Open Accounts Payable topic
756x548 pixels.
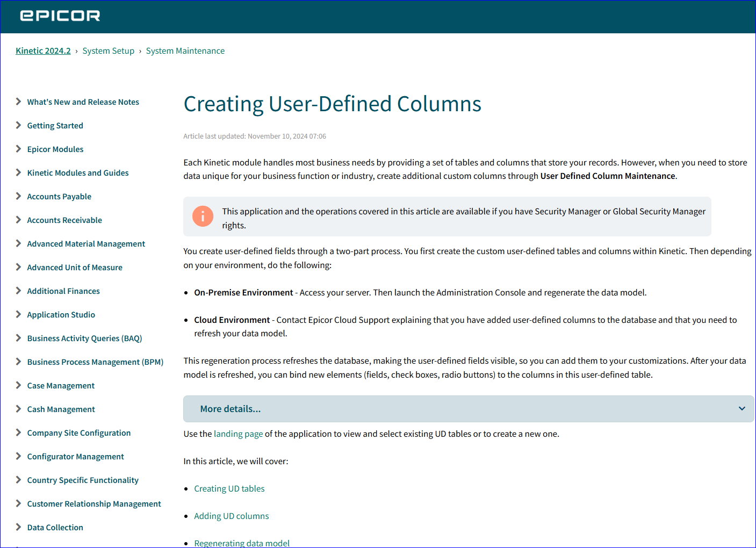[59, 197]
